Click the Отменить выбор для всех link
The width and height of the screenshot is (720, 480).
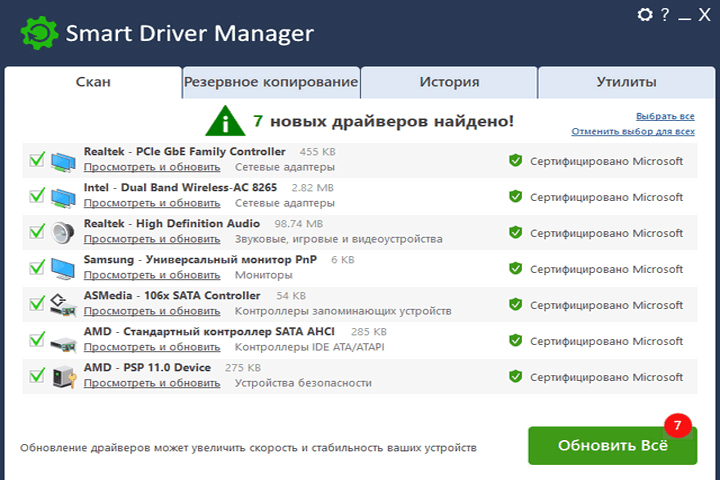coord(633,131)
